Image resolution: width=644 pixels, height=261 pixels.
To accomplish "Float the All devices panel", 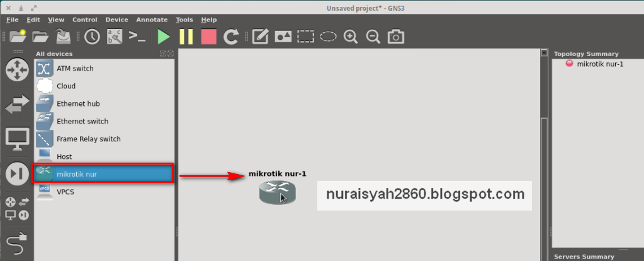I will click(162, 54).
